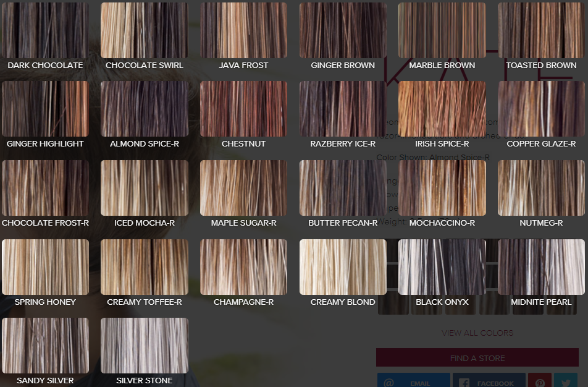
Task: Select the Razberry Ice-R swatch
Action: tap(343, 109)
